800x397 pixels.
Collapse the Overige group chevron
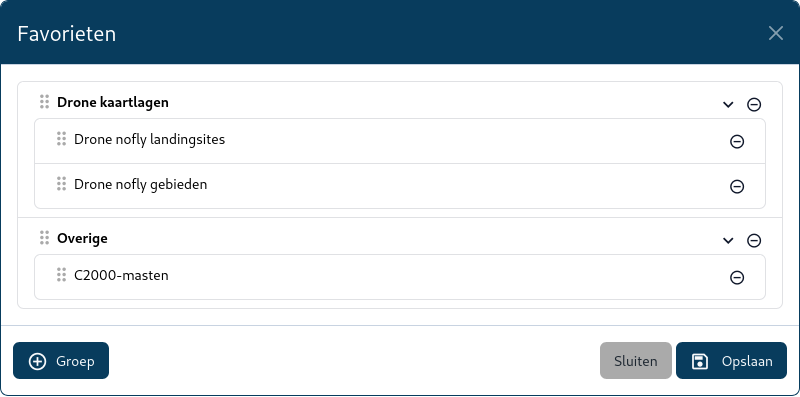click(x=728, y=240)
